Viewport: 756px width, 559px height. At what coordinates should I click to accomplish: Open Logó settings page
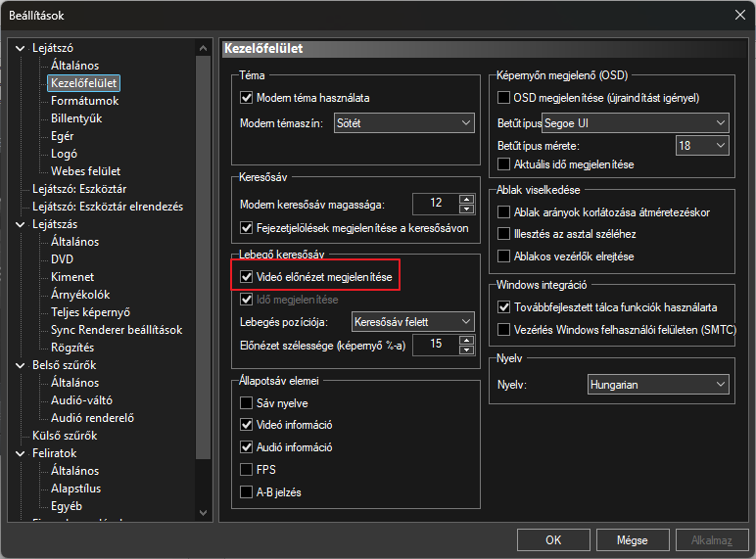(x=64, y=154)
